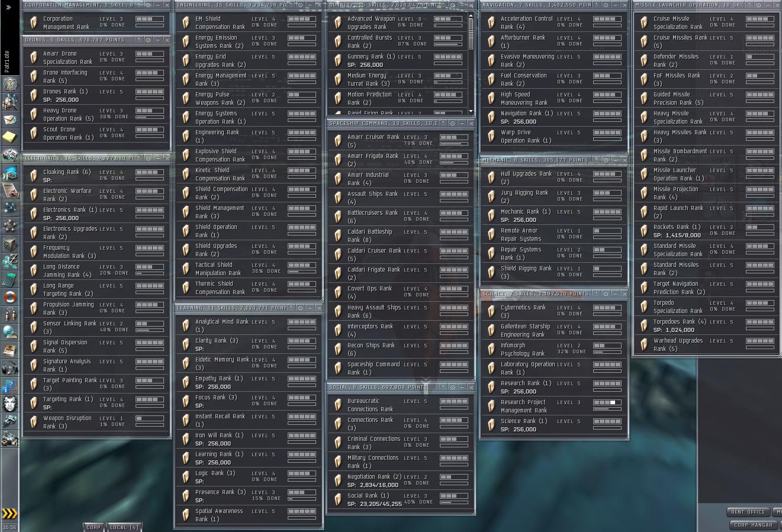
Task: Click the skill book icon beside Negotiation
Action: click(338, 481)
